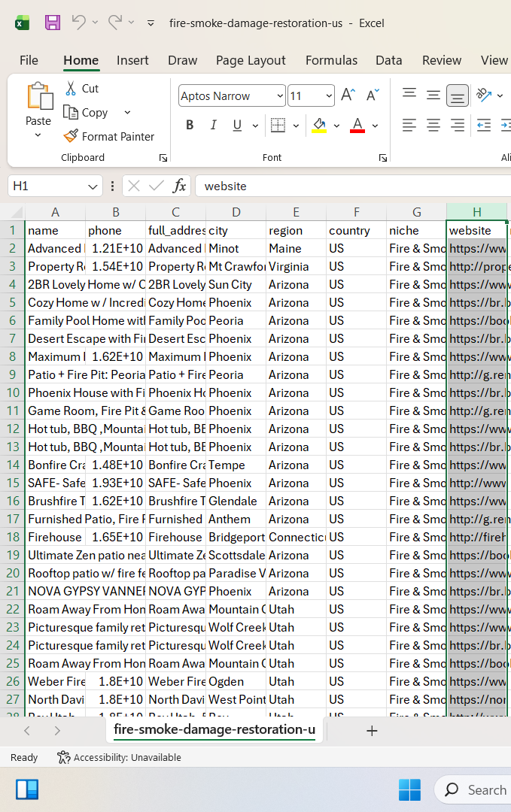Open Font settings dialog launcher
Image resolution: width=511 pixels, height=812 pixels.
click(x=383, y=158)
